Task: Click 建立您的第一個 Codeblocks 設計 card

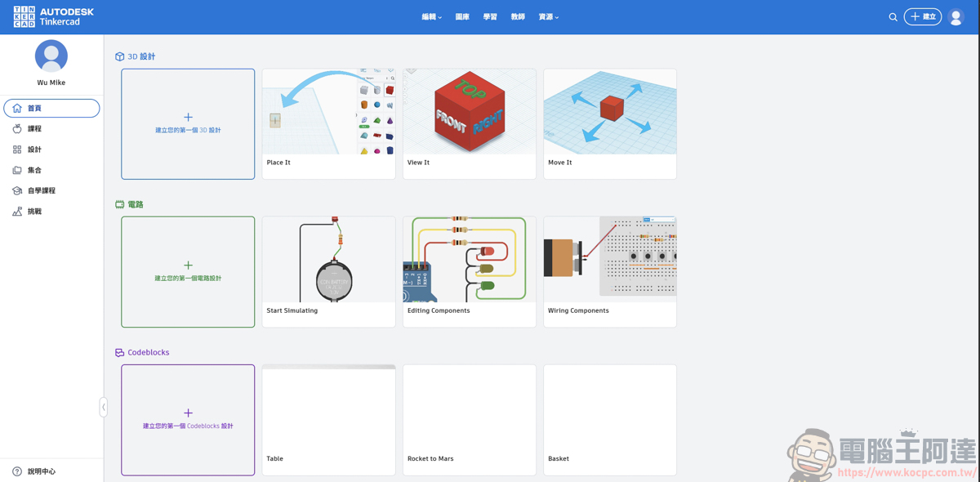Action: click(188, 420)
